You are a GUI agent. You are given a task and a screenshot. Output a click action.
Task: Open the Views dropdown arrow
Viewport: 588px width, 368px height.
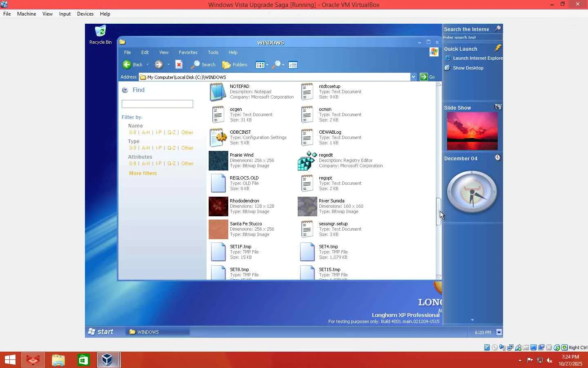click(267, 65)
